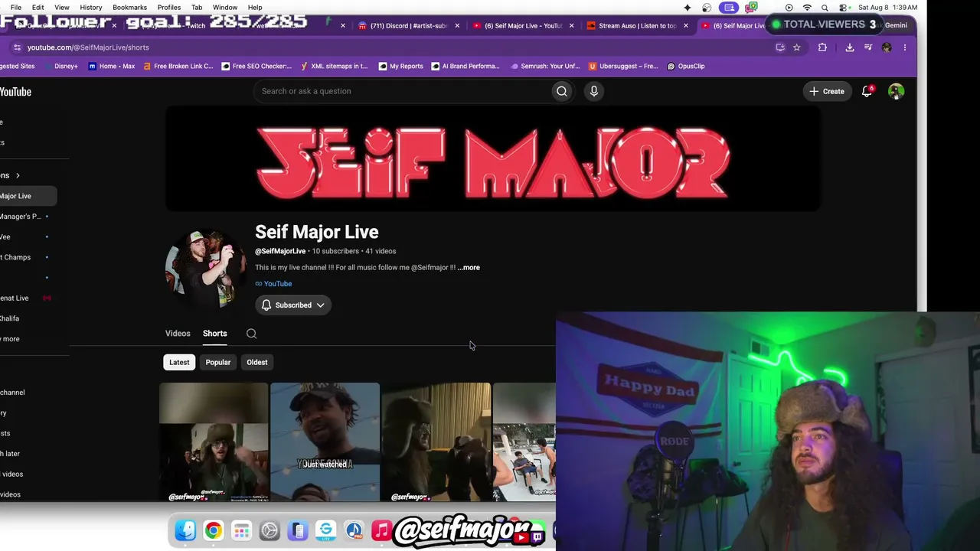980x551 pixels.
Task: Click the Wi-Fi icon in the menu bar
Action: click(x=807, y=8)
